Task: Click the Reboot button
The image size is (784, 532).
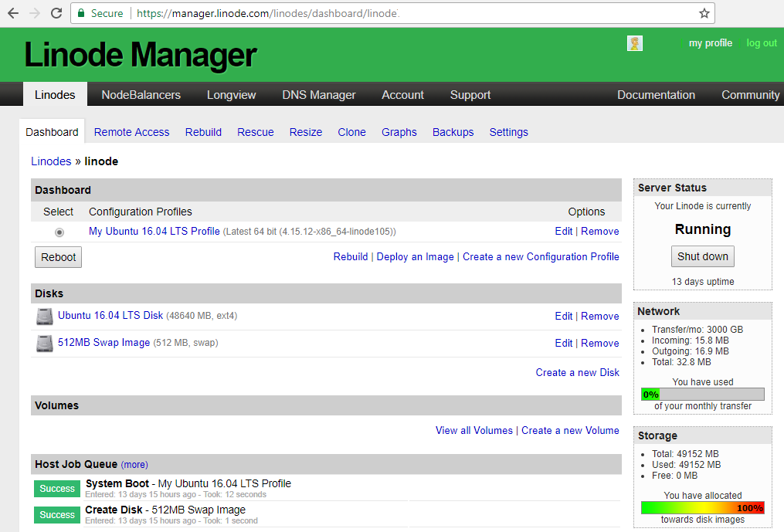Action: 58,257
